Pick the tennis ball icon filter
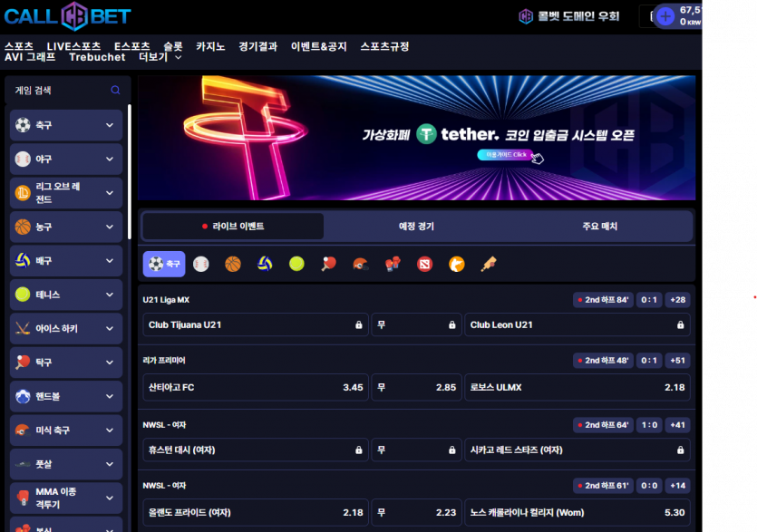Image resolution: width=757 pixels, height=532 pixels. click(296, 264)
